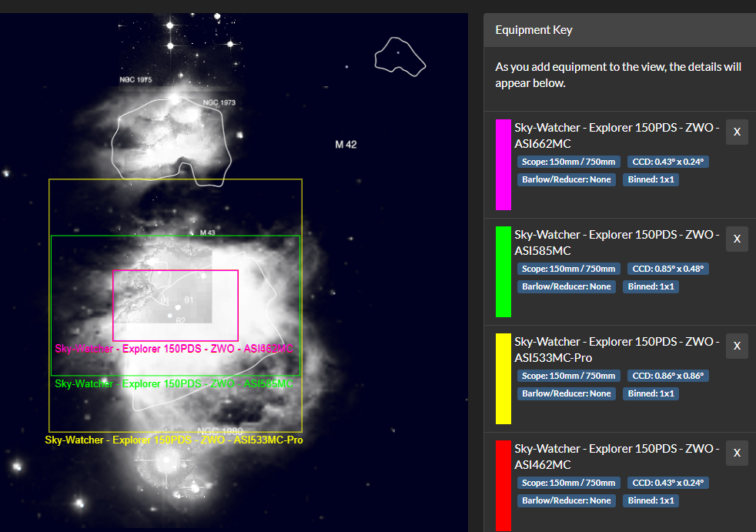
Task: Click the magenta swatch for ASI662MC
Action: tap(503, 165)
